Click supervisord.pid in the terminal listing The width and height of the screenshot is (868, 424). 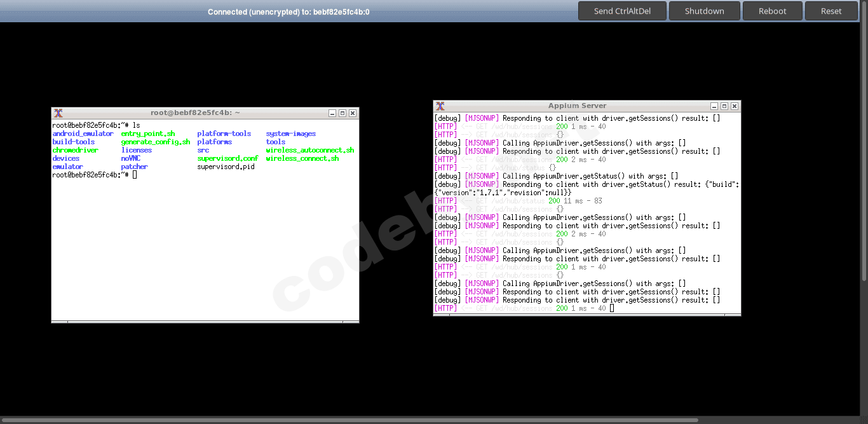pyautogui.click(x=226, y=167)
